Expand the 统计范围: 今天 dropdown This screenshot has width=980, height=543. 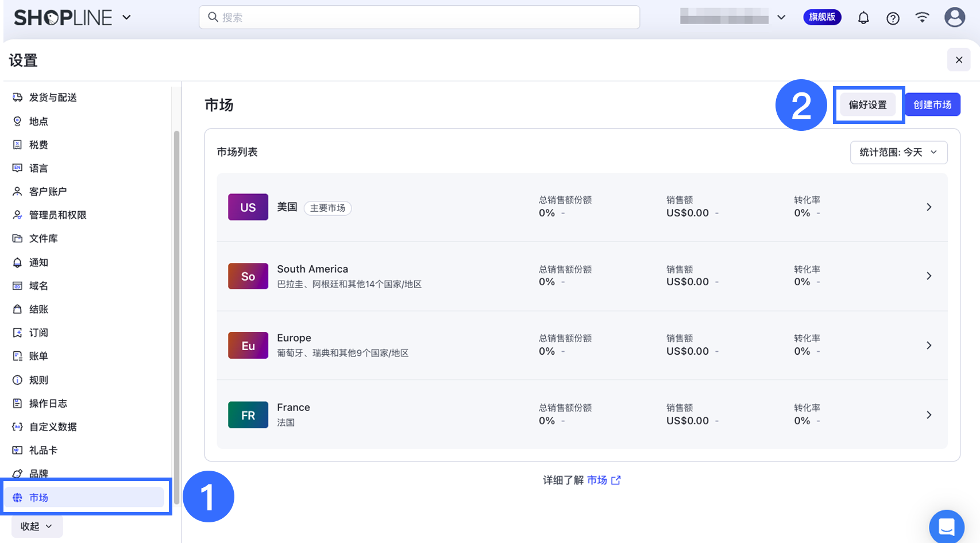tap(898, 152)
